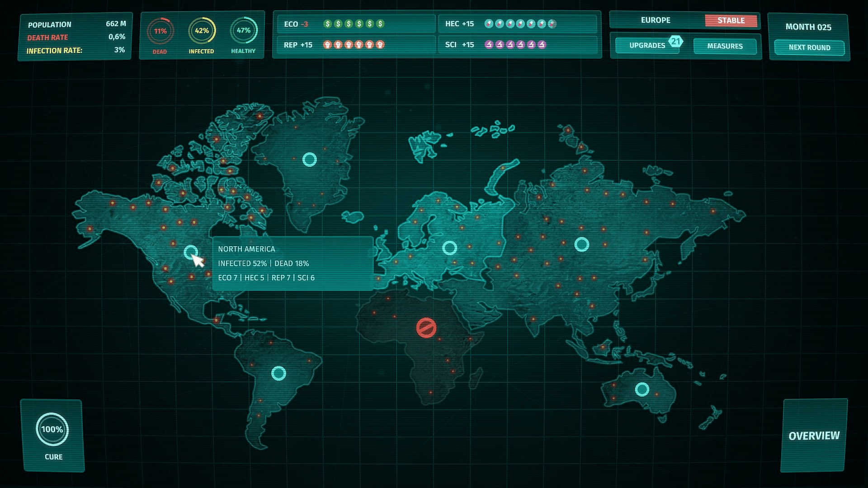Image resolution: width=868 pixels, height=488 pixels.
Task: Click the 11% Dead circular gauge
Action: (160, 32)
